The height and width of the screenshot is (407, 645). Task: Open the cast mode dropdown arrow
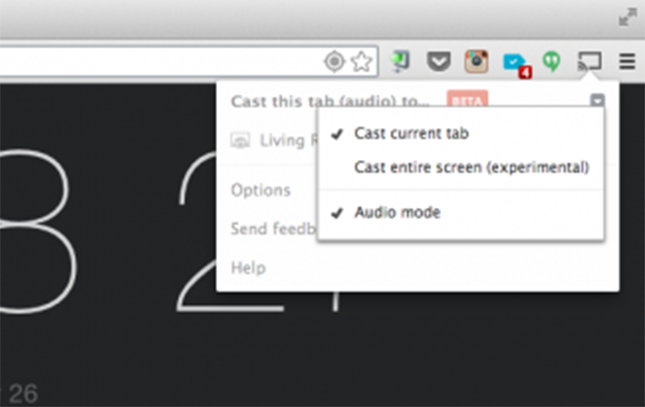[x=597, y=100]
